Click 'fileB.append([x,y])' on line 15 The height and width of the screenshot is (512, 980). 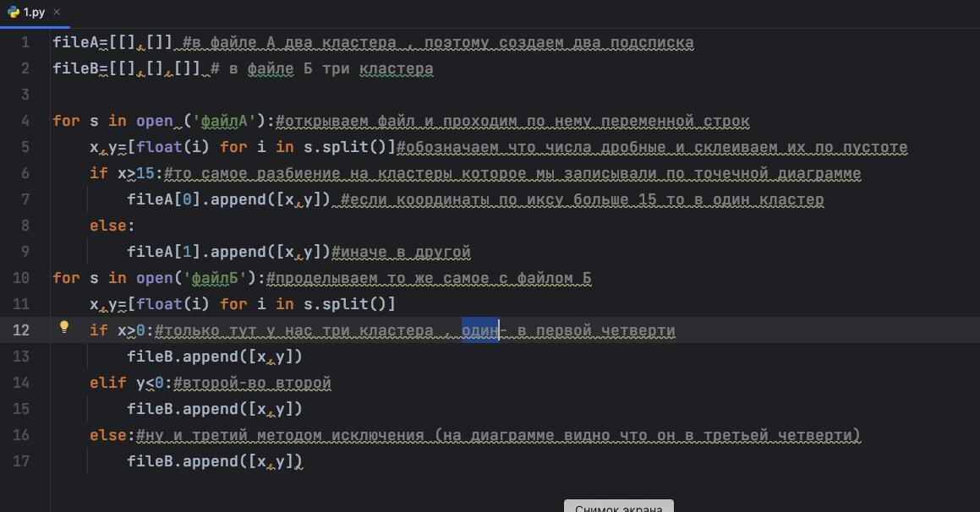click(215, 409)
